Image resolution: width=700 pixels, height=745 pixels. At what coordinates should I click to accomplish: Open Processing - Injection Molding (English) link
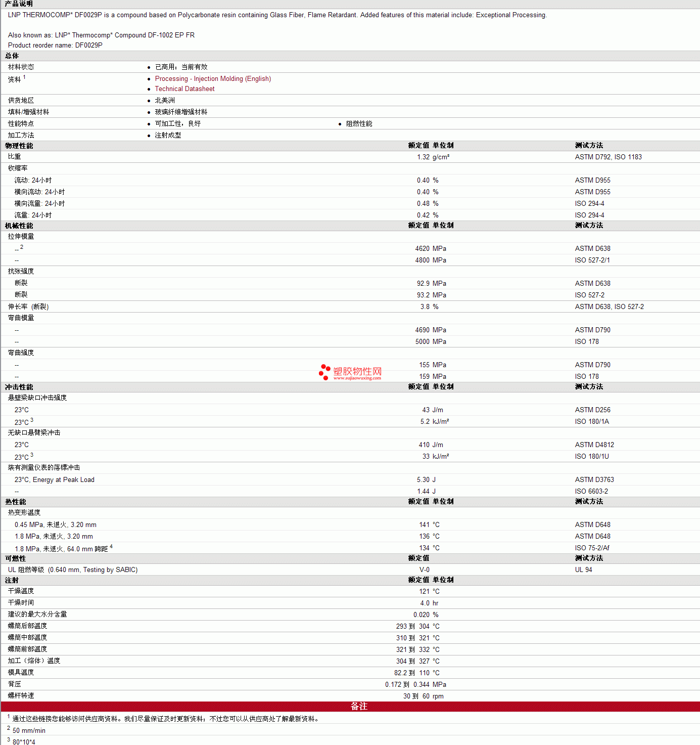[x=213, y=79]
